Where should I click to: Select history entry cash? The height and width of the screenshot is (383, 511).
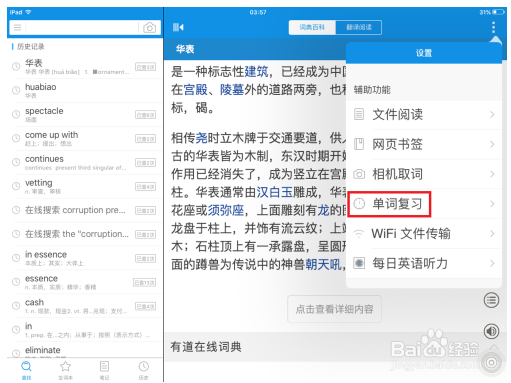85,306
